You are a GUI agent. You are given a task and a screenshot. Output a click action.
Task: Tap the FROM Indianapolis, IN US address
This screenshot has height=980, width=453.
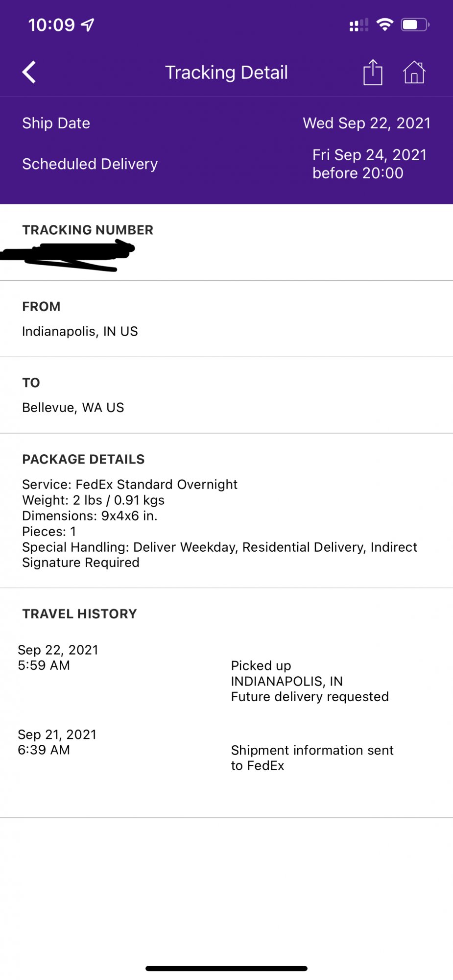pyautogui.click(x=80, y=331)
